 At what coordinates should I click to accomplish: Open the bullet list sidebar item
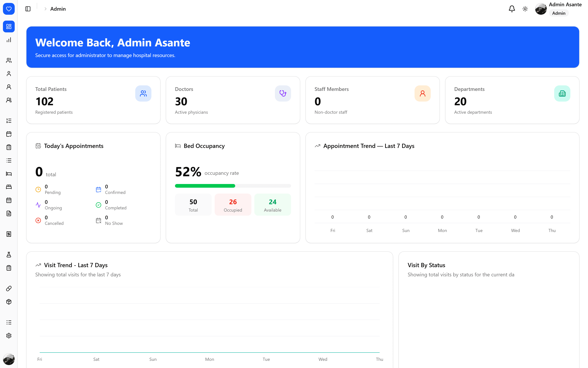[9, 160]
